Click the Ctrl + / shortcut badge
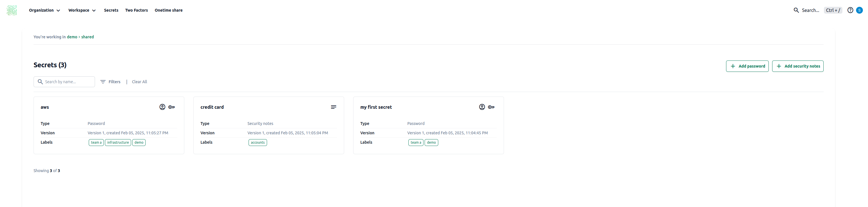 pyautogui.click(x=833, y=11)
